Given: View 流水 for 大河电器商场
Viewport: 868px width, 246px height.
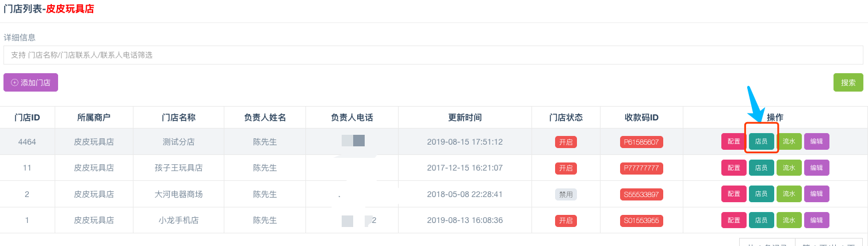Looking at the screenshot, I should [x=789, y=194].
